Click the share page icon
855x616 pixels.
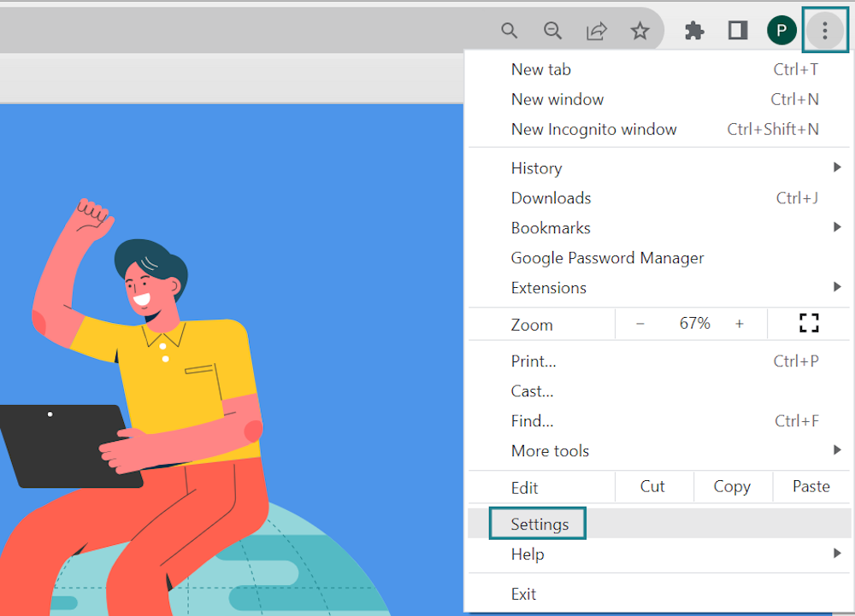click(596, 32)
